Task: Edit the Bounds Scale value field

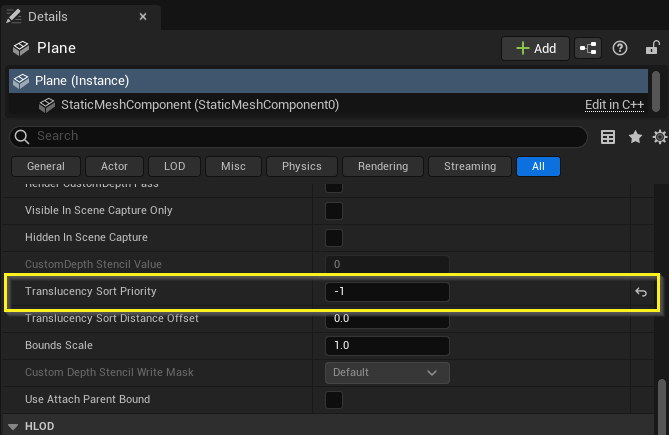Action: [x=387, y=345]
